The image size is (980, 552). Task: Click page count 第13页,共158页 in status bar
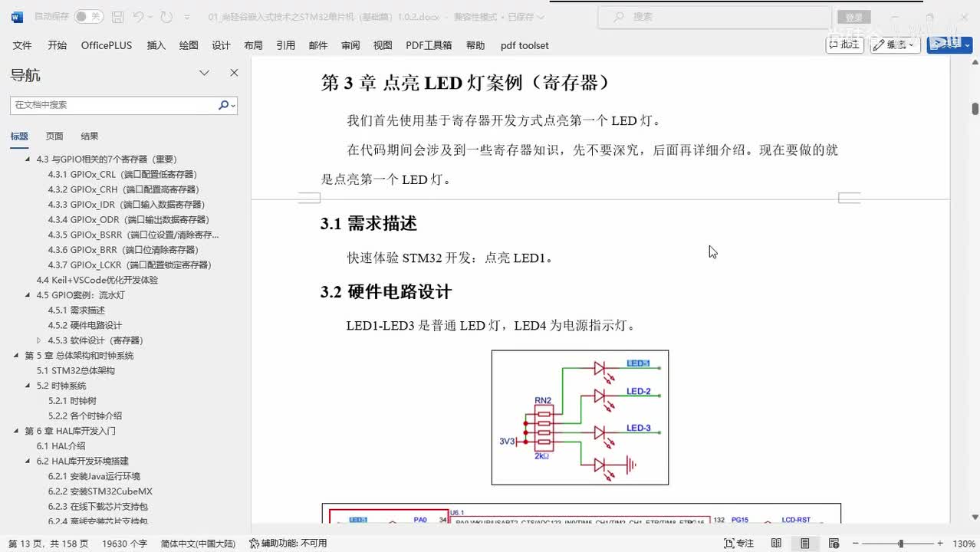pos(48,544)
